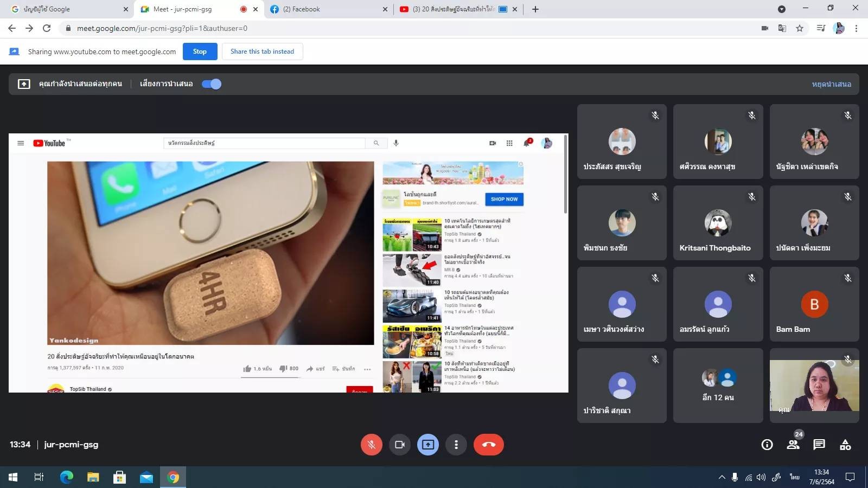Open the Meet activities icon
Viewport: 868px width, 488px height.
point(845,445)
